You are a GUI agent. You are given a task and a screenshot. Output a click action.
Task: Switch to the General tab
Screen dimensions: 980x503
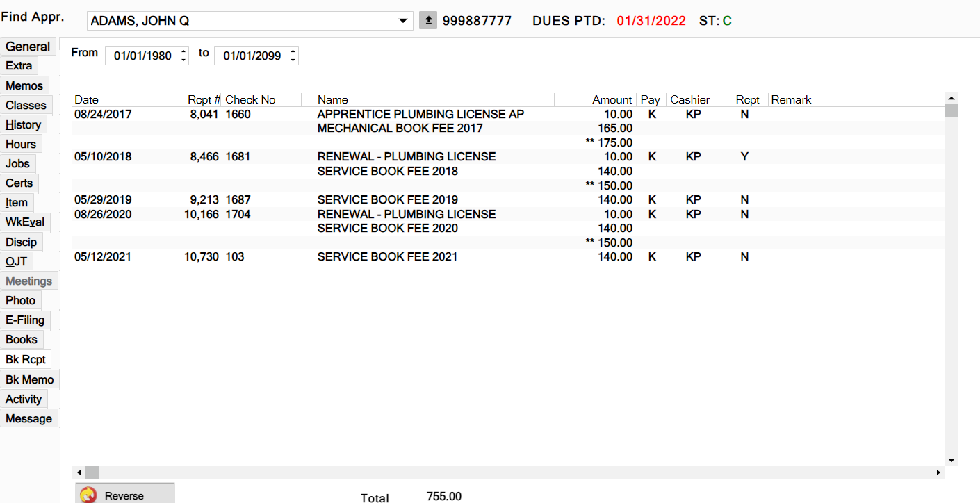pos(28,47)
